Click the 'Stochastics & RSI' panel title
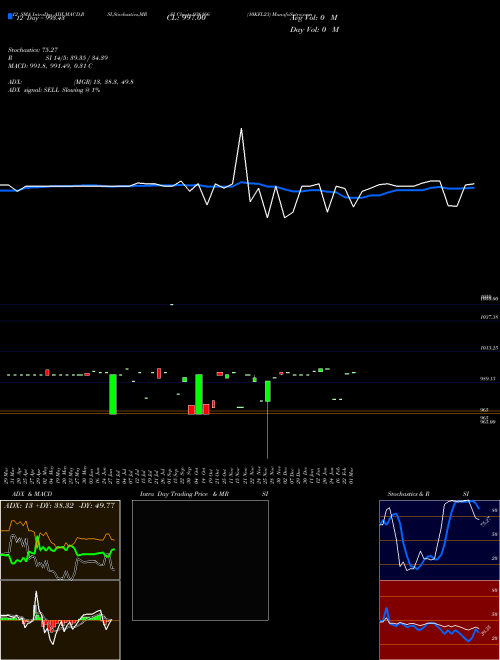 click(x=428, y=494)
